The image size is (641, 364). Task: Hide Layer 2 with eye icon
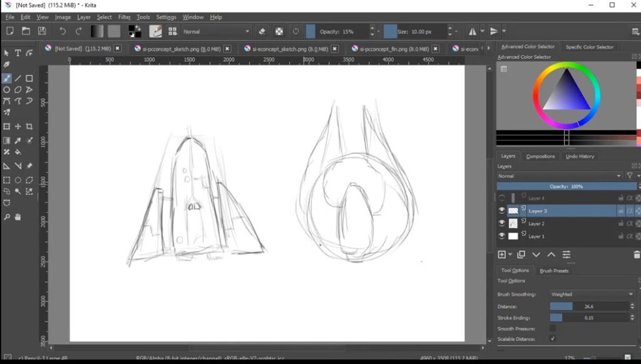pos(501,223)
